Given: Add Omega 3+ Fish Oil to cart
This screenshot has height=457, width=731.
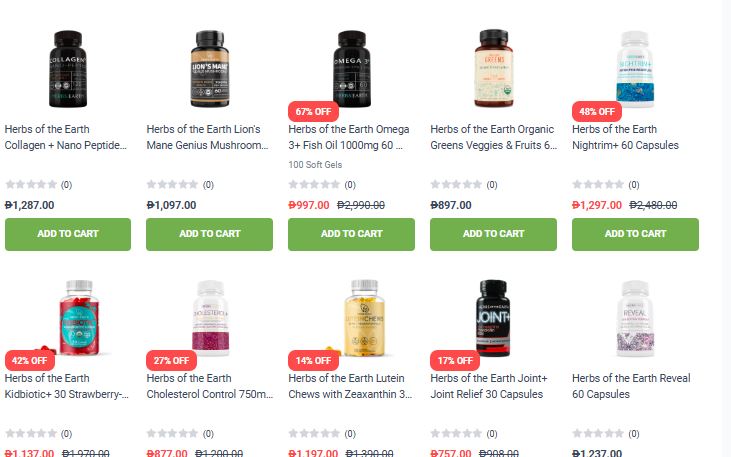Looking at the screenshot, I should coord(352,234).
